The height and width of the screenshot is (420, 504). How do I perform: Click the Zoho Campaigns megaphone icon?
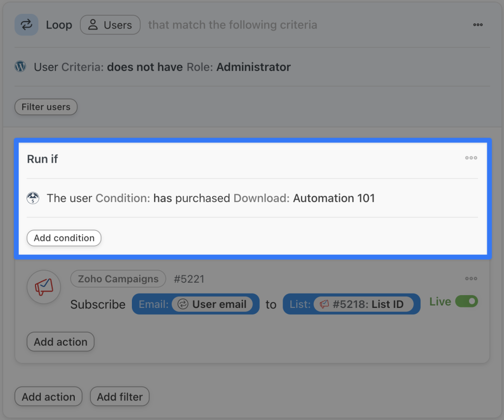point(44,287)
